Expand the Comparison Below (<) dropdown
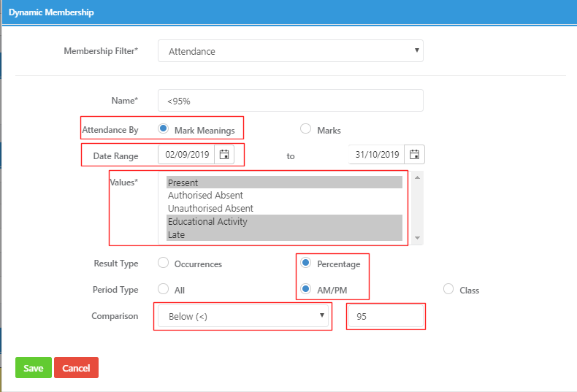Viewport: 577px width, 392px height. tap(243, 316)
